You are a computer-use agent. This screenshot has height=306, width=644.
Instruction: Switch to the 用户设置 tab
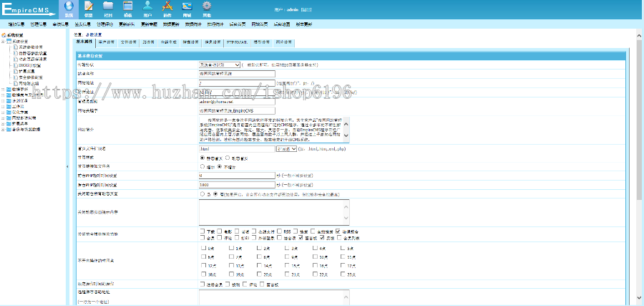[107, 42]
